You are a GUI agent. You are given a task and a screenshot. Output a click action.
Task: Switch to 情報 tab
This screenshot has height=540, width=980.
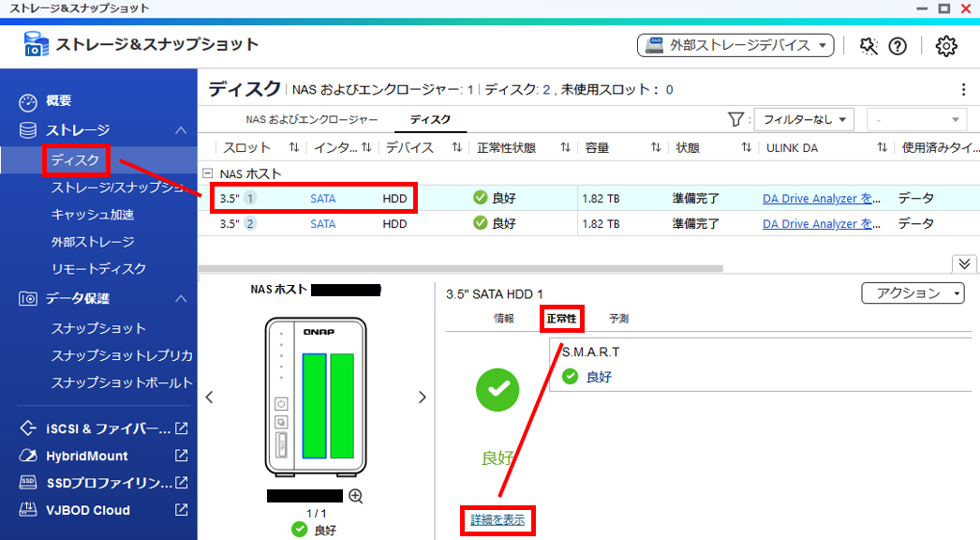coord(504,319)
